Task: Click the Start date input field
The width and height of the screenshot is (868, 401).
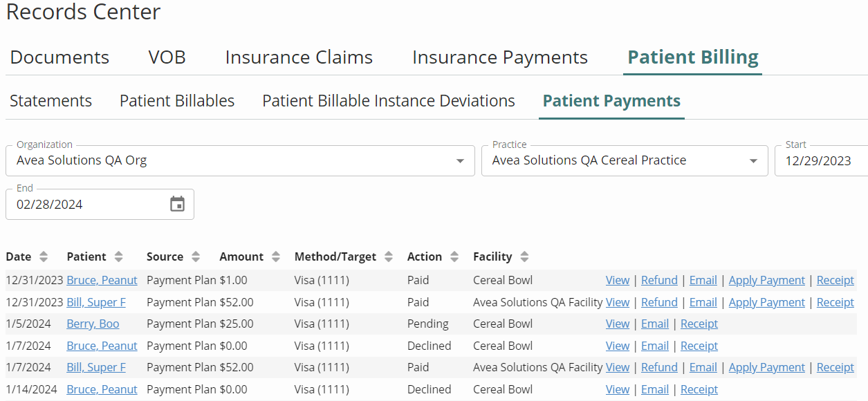Action: (x=822, y=160)
